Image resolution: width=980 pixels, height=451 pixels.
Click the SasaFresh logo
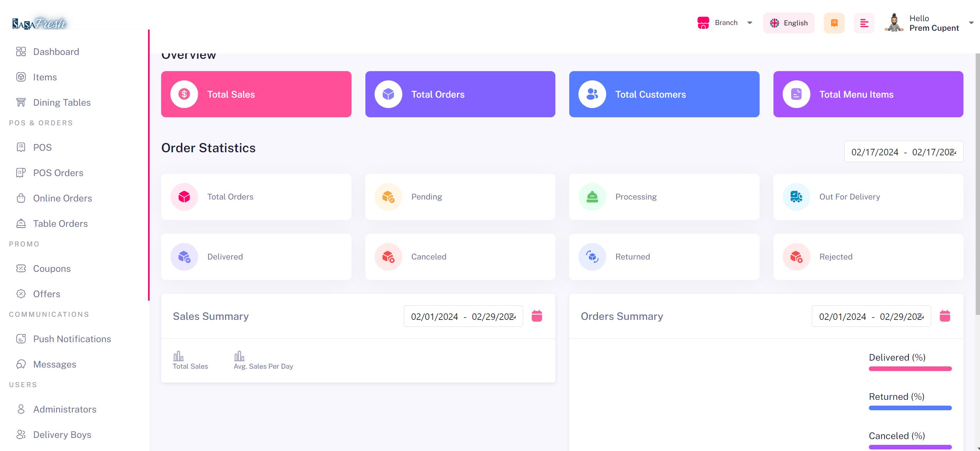pyautogui.click(x=39, y=24)
